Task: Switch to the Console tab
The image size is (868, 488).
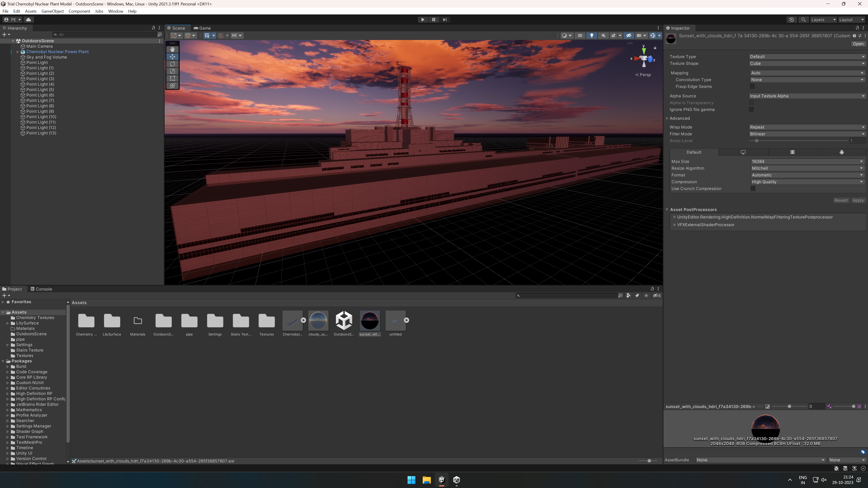Action: 41,289
